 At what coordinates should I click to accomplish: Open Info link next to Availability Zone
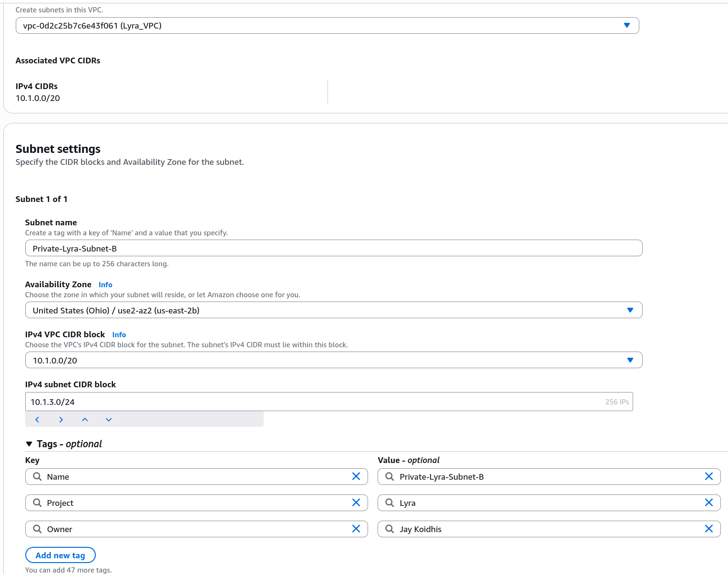pos(105,285)
